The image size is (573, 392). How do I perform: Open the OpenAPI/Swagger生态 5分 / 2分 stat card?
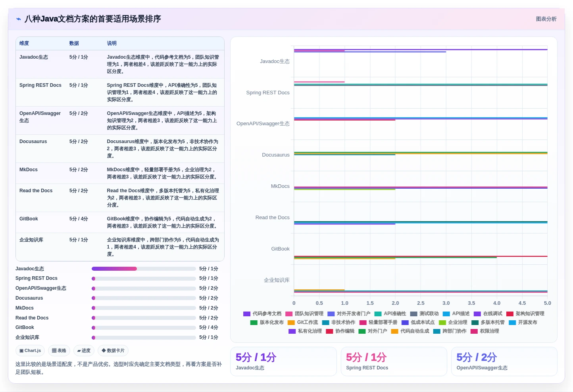pos(504,361)
